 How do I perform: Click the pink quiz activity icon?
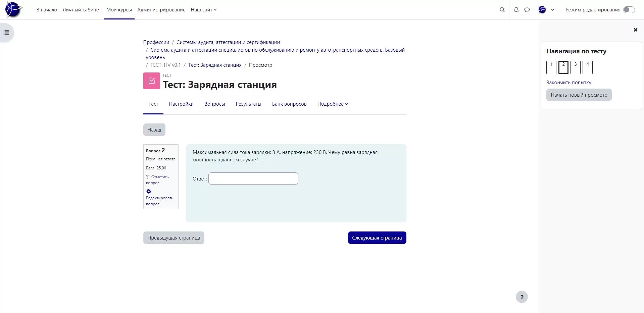[x=152, y=81]
